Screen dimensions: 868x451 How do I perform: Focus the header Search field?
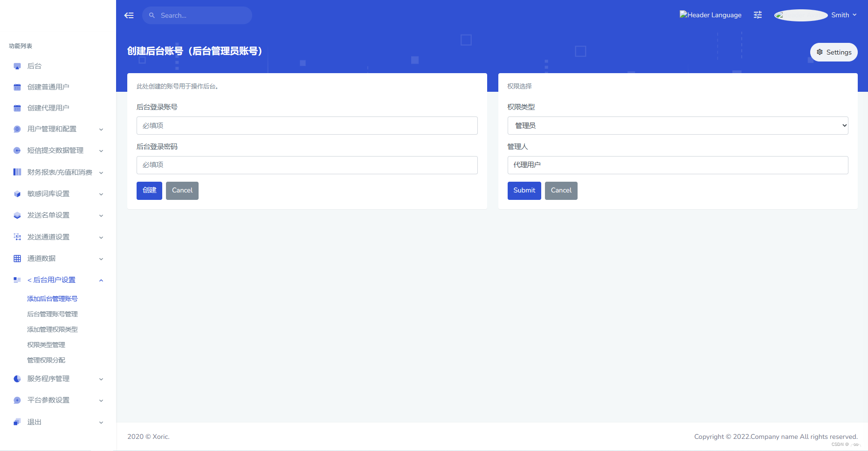[197, 15]
